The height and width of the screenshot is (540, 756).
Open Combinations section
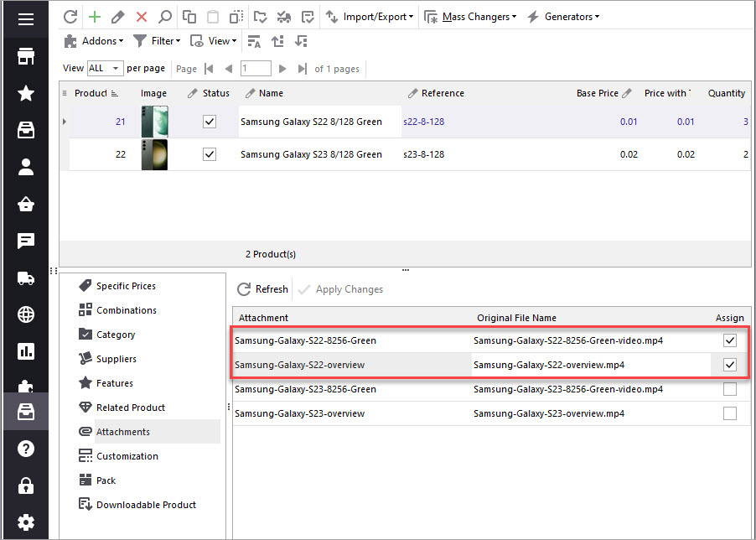point(117,310)
